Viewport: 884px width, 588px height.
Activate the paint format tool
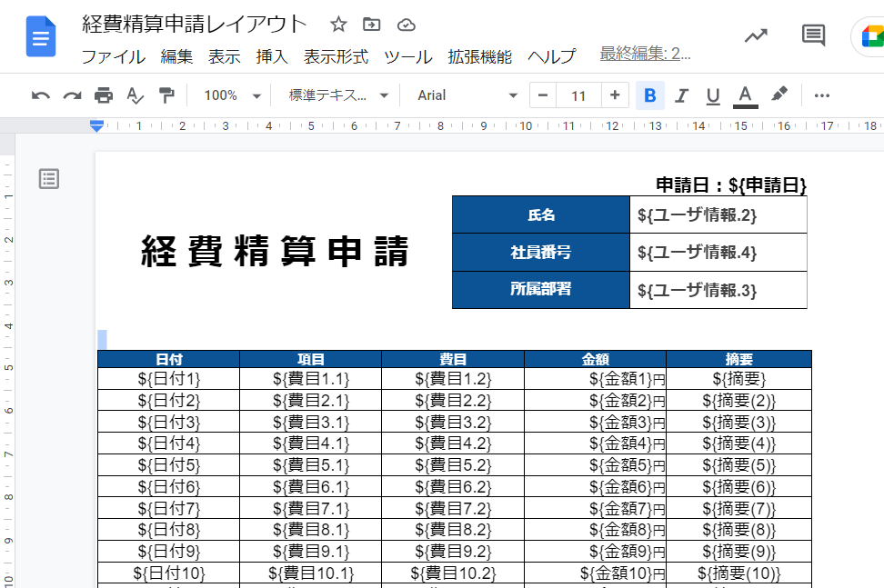click(x=166, y=95)
